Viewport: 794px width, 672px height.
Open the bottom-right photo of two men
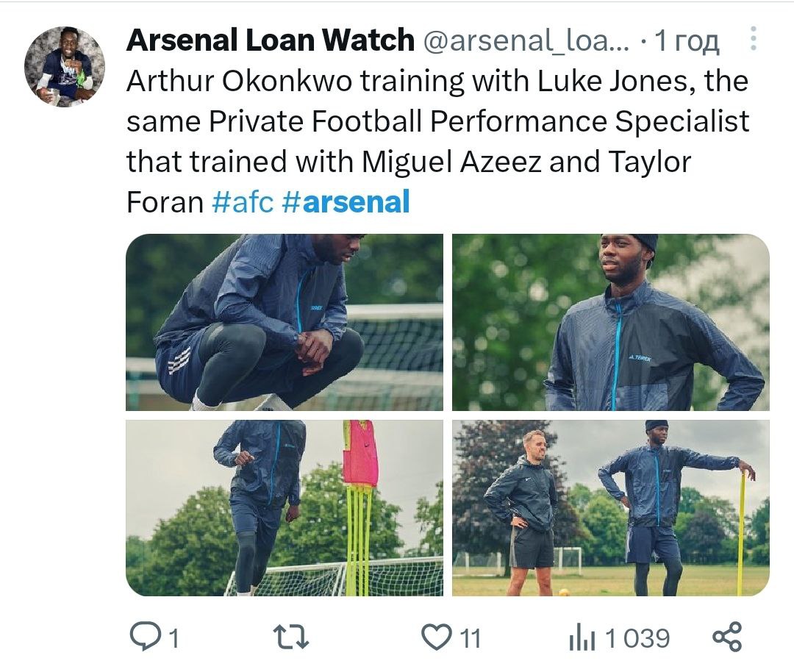point(610,507)
